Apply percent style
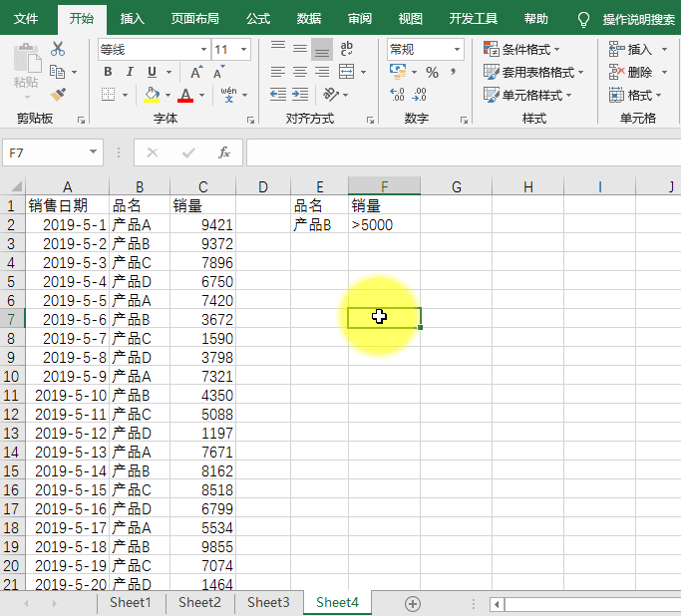 (x=432, y=72)
